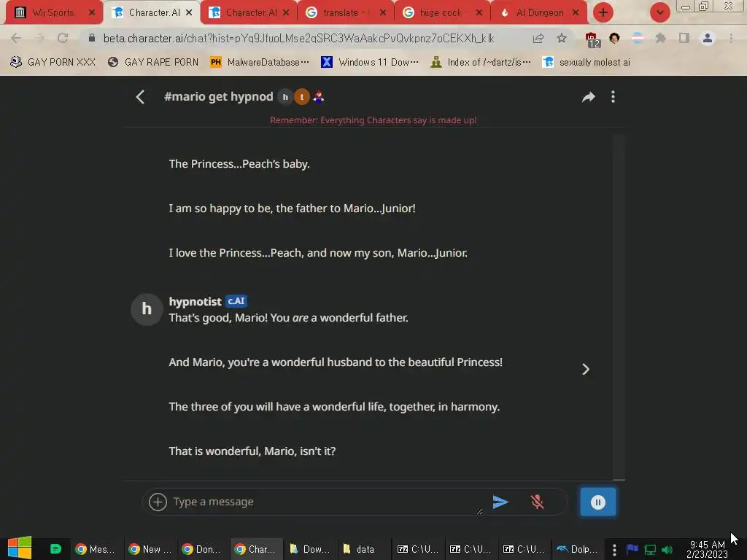Pause the room with the blue button
Image resolution: width=747 pixels, height=560 pixels.
pos(598,502)
